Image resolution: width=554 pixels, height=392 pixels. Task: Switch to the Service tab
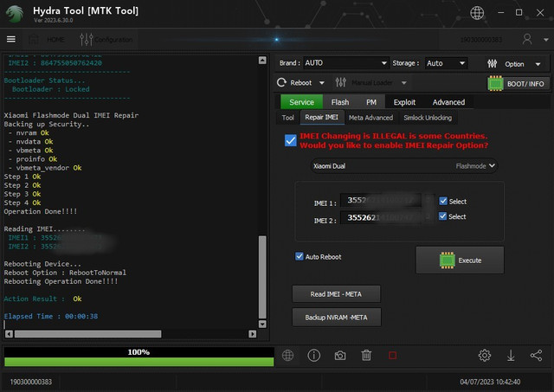tap(301, 102)
